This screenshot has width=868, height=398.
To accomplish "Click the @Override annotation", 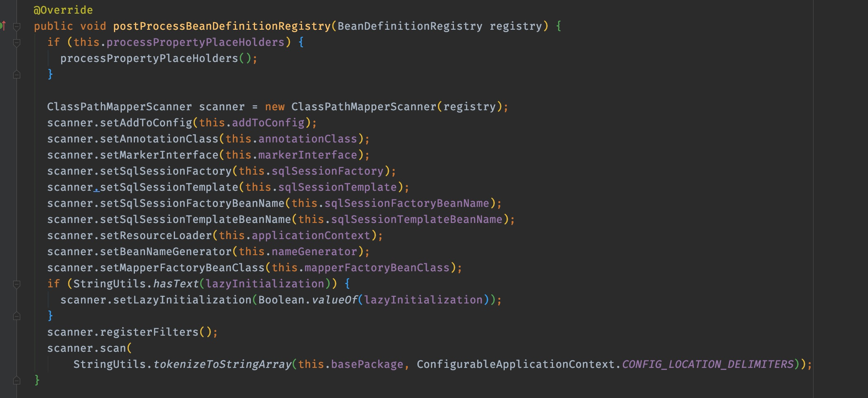I will click(x=63, y=10).
